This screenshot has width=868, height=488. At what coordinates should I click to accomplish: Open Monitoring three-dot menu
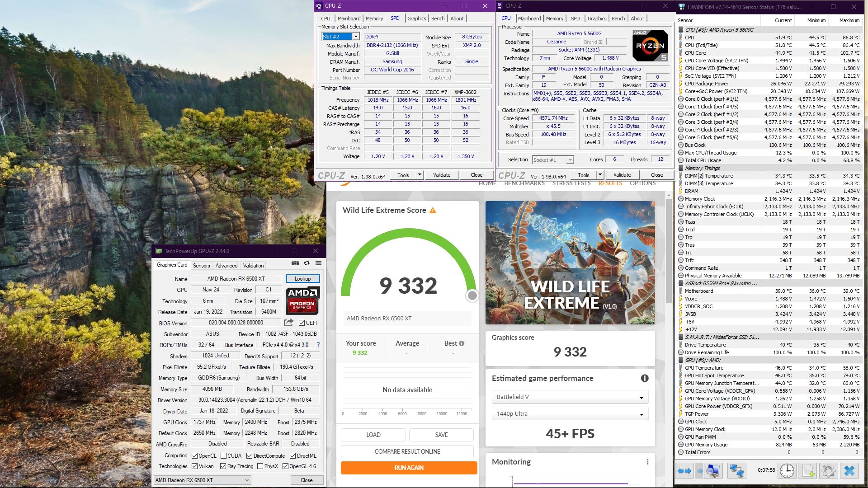pyautogui.click(x=647, y=462)
